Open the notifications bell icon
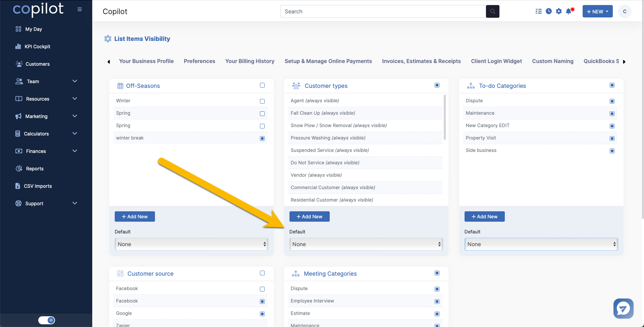The height and width of the screenshot is (327, 644). (x=569, y=11)
